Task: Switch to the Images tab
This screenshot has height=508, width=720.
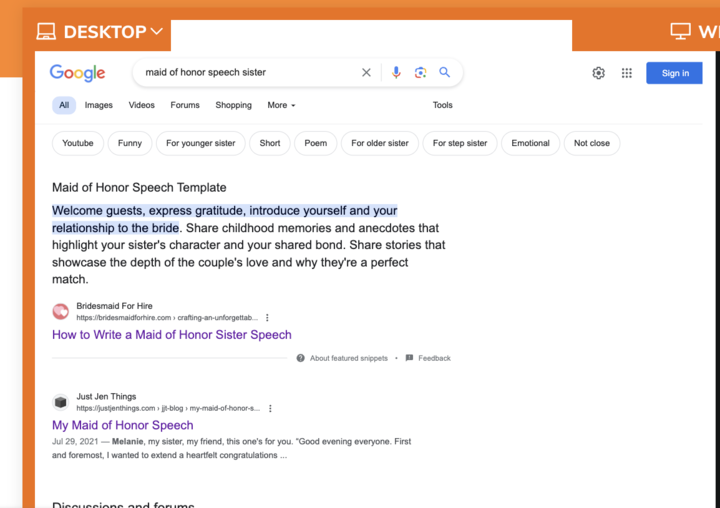Action: click(98, 105)
